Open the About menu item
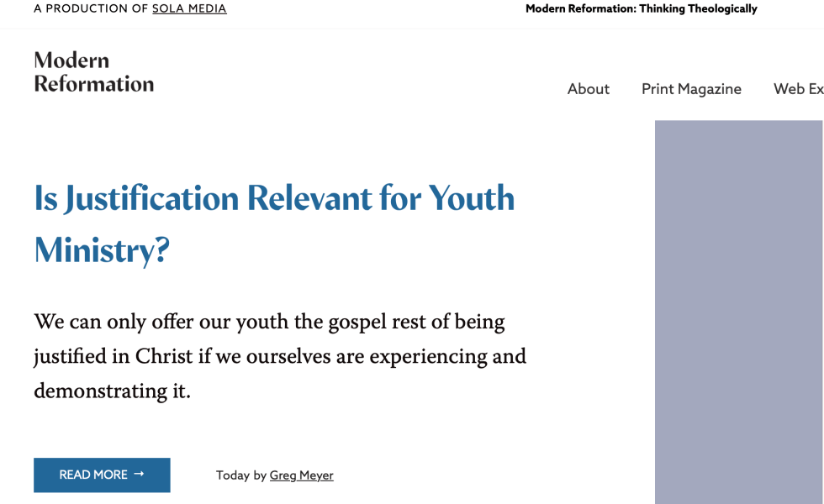Image resolution: width=824 pixels, height=504 pixels. (588, 89)
